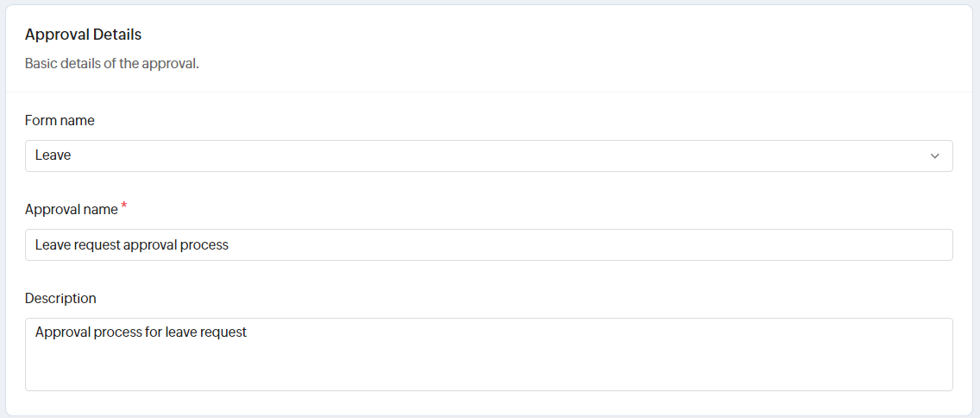Click the text "Leave request approval process"
Viewport: 980px width, 418px height.
pos(132,245)
